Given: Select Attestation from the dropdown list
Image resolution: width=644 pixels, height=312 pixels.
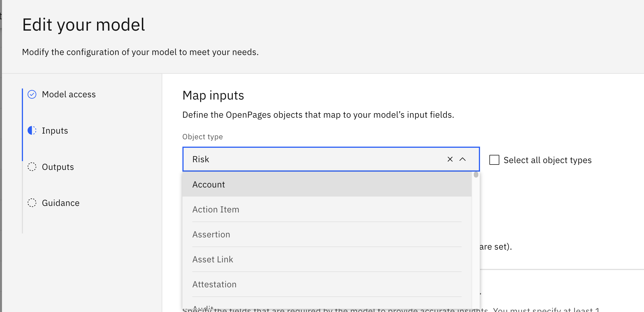Looking at the screenshot, I should pyautogui.click(x=214, y=284).
